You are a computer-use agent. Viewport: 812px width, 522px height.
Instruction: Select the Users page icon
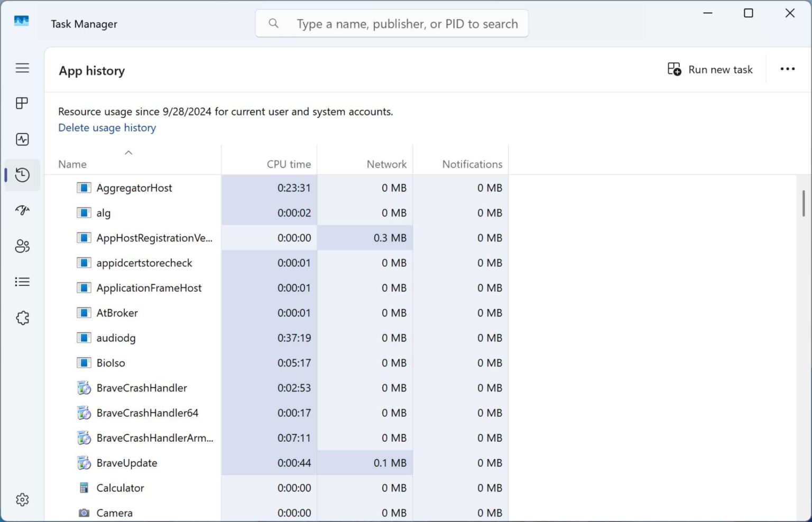(x=22, y=246)
